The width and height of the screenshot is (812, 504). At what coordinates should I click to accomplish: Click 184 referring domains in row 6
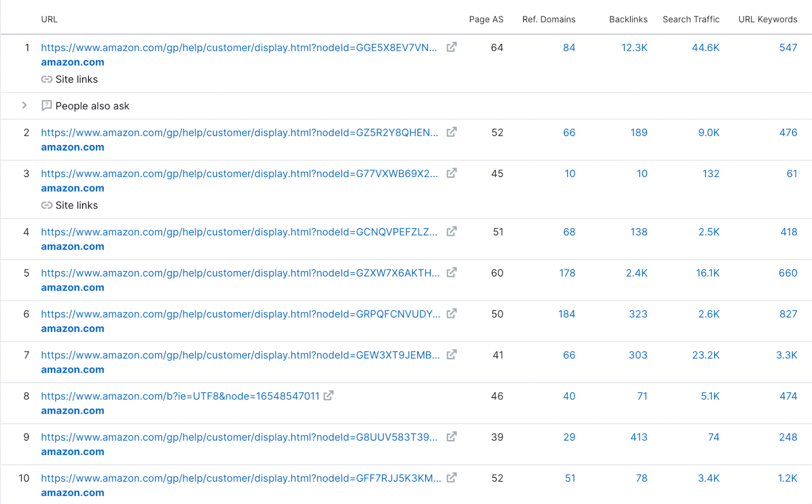[566, 314]
